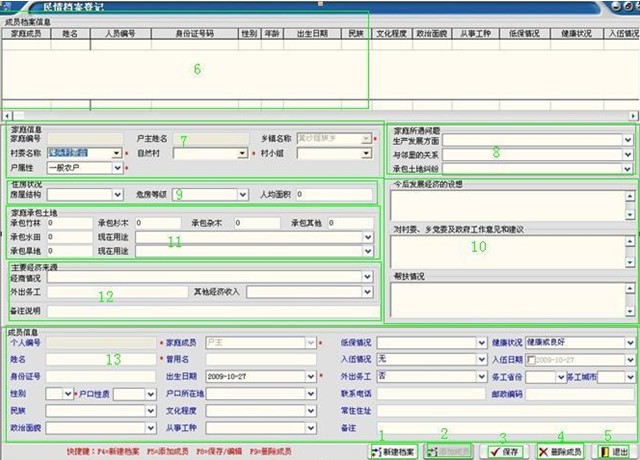
Task: Click the 从事工种 column header
Action: 476,34
